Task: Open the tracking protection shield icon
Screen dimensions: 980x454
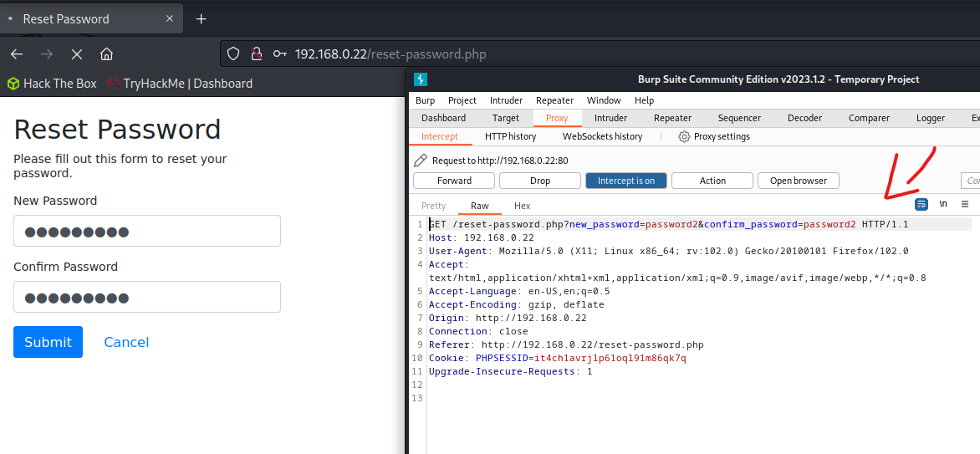Action: (x=233, y=54)
